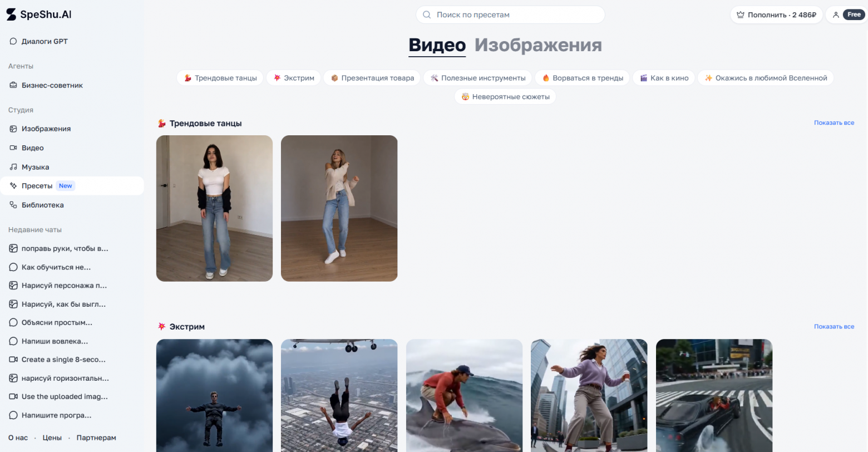Select the Презентация товара chip
This screenshot has width=868, height=452.
(372, 78)
